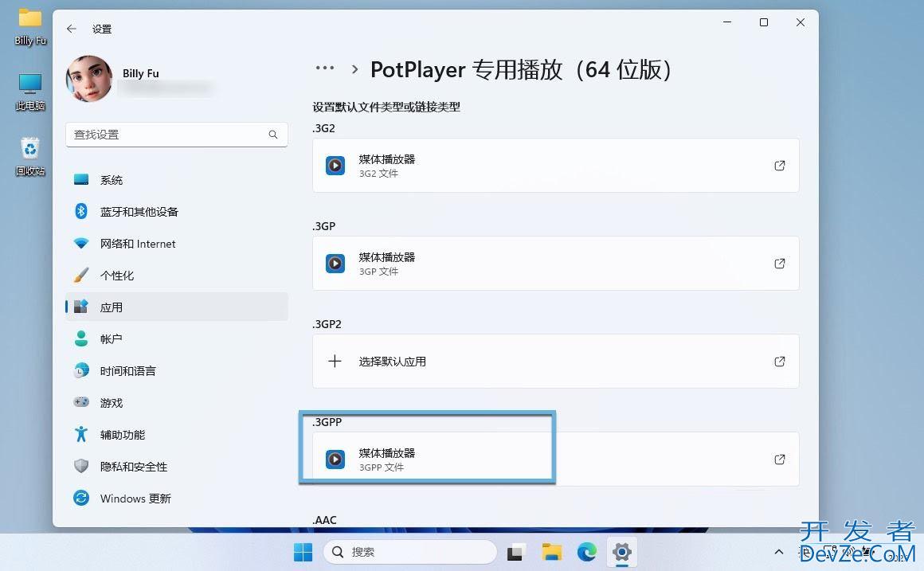Click the plus icon in .3GP2 row

335,362
